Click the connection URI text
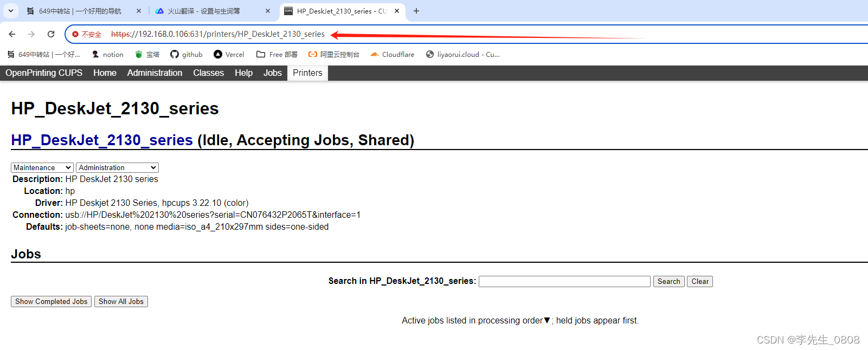 (213, 215)
